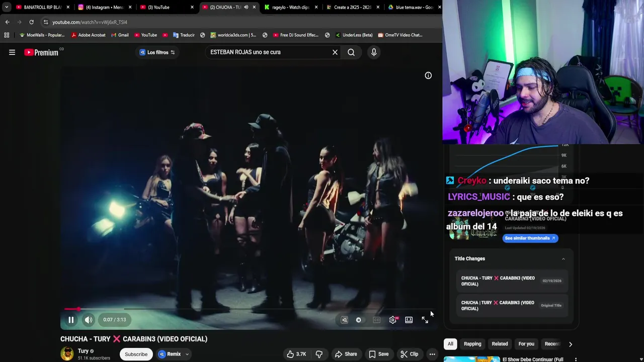The image size is (644, 362).
Task: Go back in browser history
Action: point(7,22)
